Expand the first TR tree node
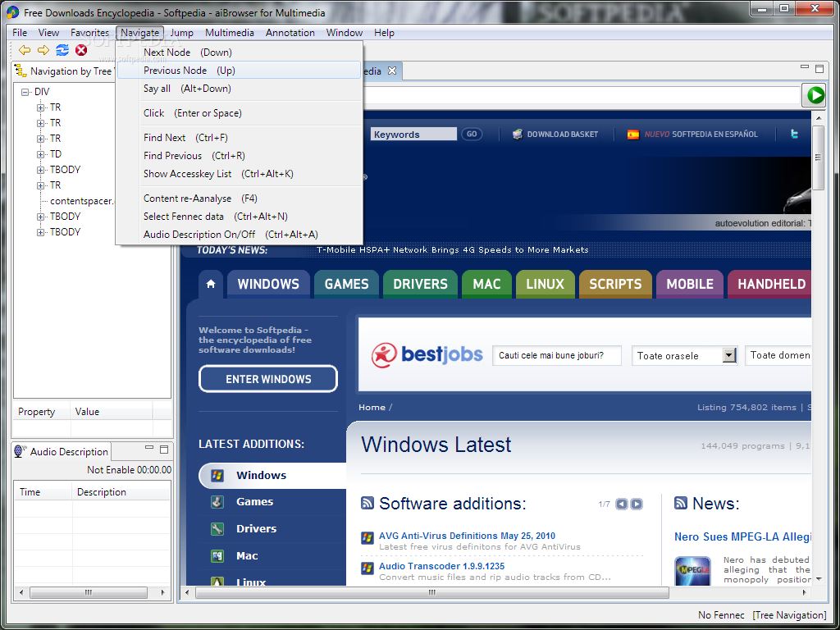This screenshot has width=840, height=630. 40,107
